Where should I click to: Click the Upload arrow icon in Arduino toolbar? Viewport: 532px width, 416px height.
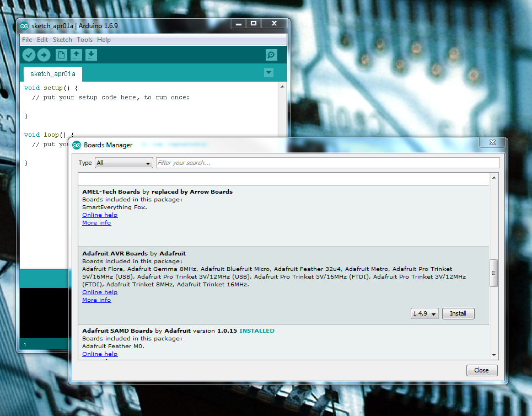point(44,55)
